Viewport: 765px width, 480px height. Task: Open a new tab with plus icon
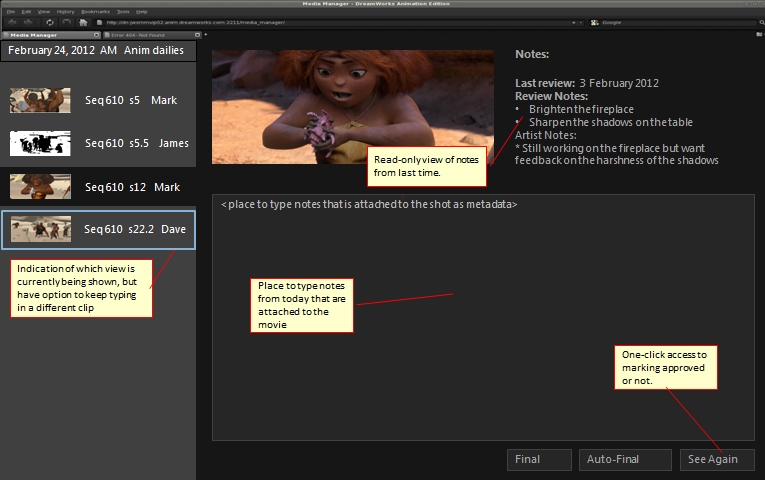pos(205,35)
